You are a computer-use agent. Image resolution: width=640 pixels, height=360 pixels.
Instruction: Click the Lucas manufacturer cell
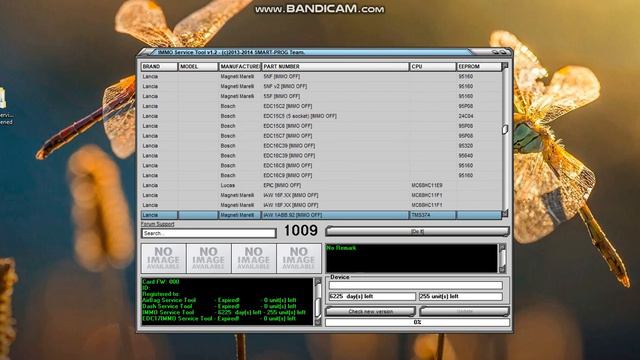point(240,185)
